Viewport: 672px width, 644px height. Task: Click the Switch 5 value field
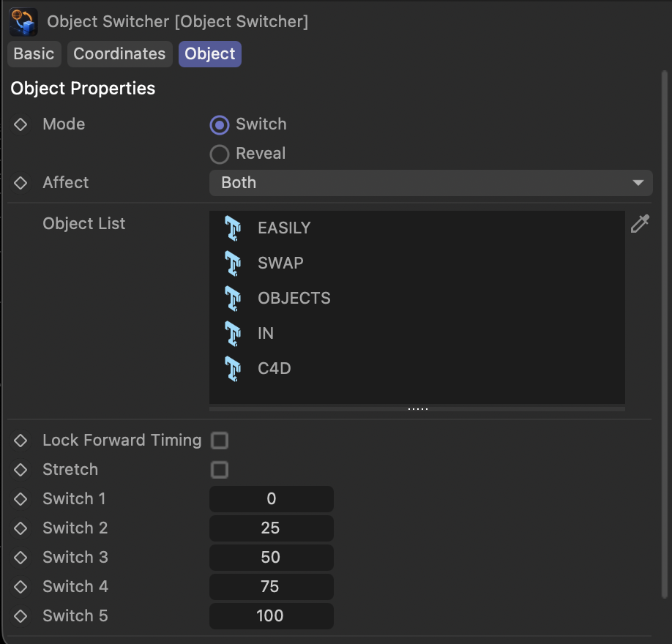tap(272, 616)
